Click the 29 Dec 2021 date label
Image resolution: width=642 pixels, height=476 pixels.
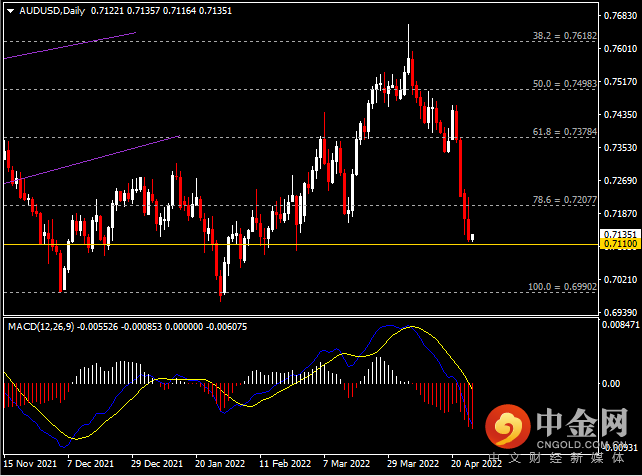[x=157, y=464]
